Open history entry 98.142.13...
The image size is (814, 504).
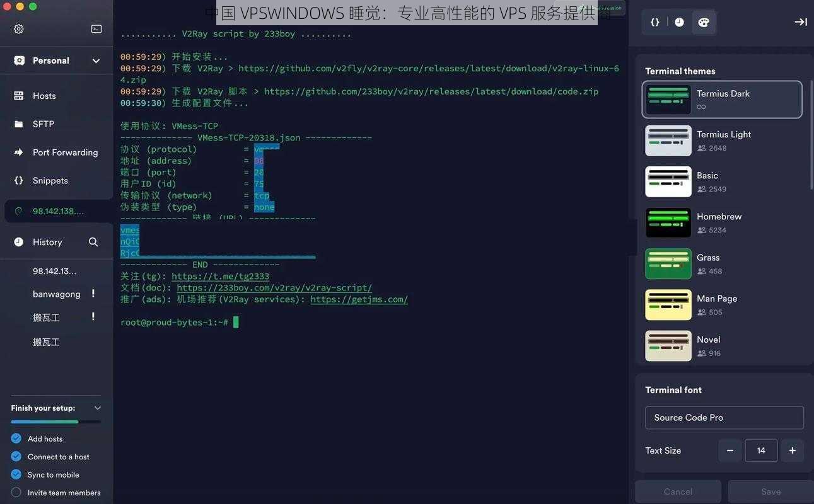tap(54, 271)
